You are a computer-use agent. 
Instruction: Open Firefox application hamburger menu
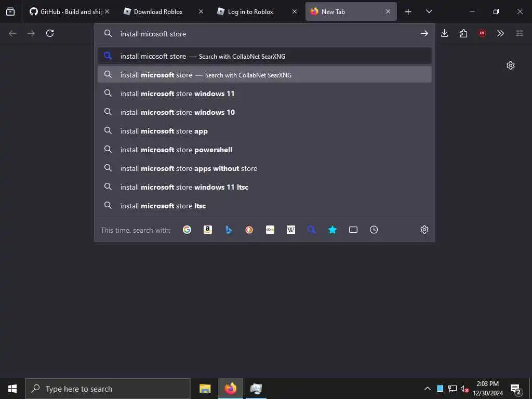coord(520,33)
